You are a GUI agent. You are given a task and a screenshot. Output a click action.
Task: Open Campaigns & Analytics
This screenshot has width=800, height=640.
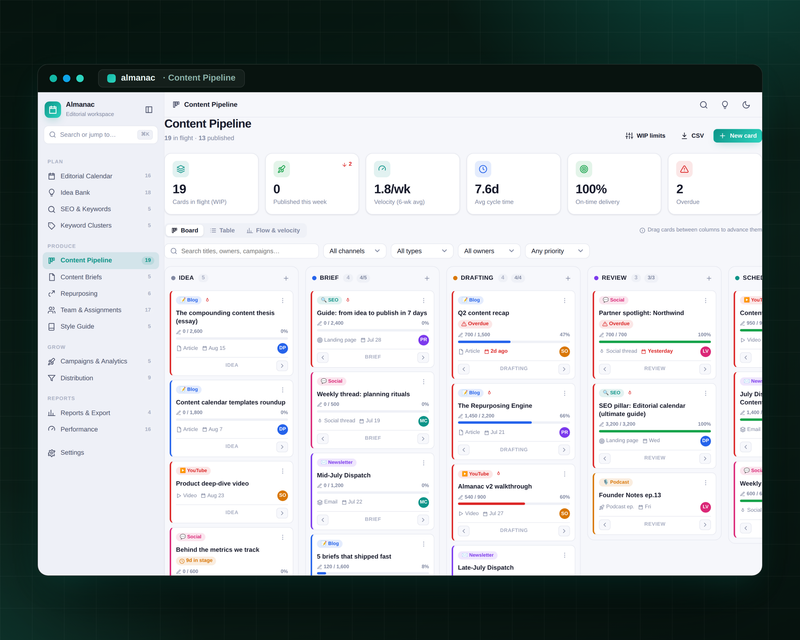coord(101,361)
